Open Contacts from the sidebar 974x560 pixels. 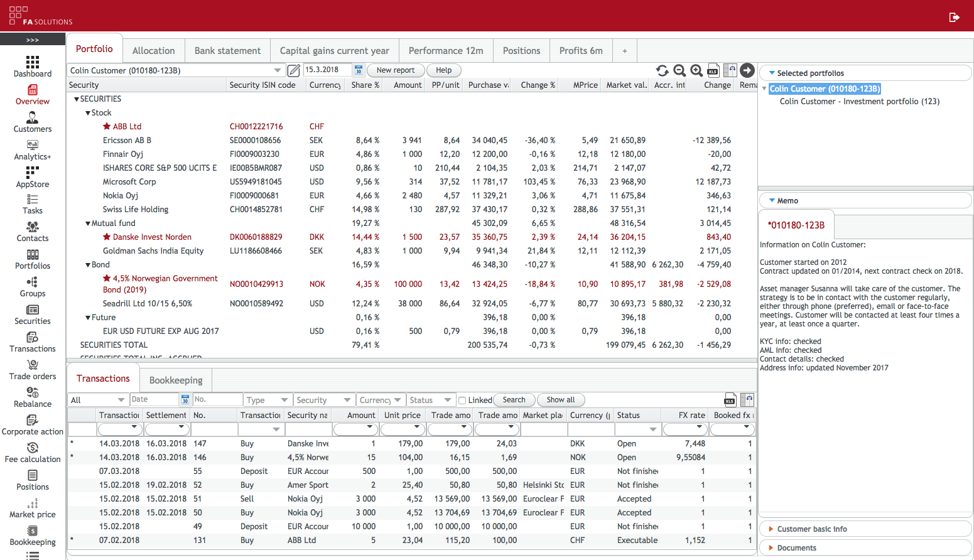click(33, 232)
